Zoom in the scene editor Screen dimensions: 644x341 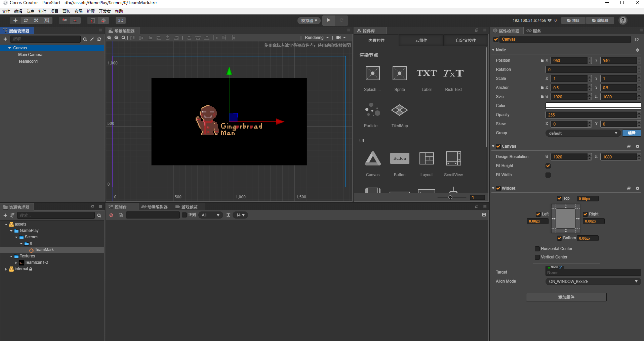click(109, 38)
